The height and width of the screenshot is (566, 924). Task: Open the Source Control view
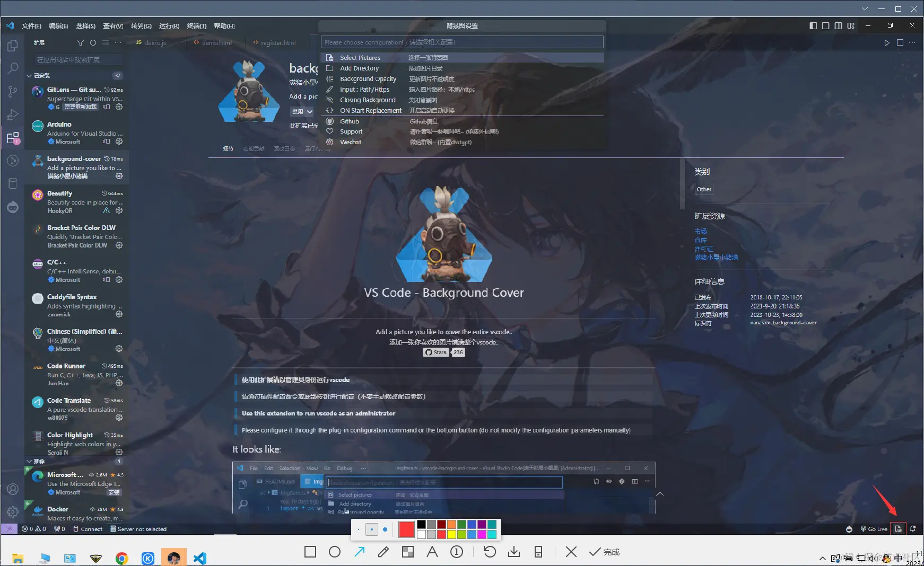click(13, 92)
